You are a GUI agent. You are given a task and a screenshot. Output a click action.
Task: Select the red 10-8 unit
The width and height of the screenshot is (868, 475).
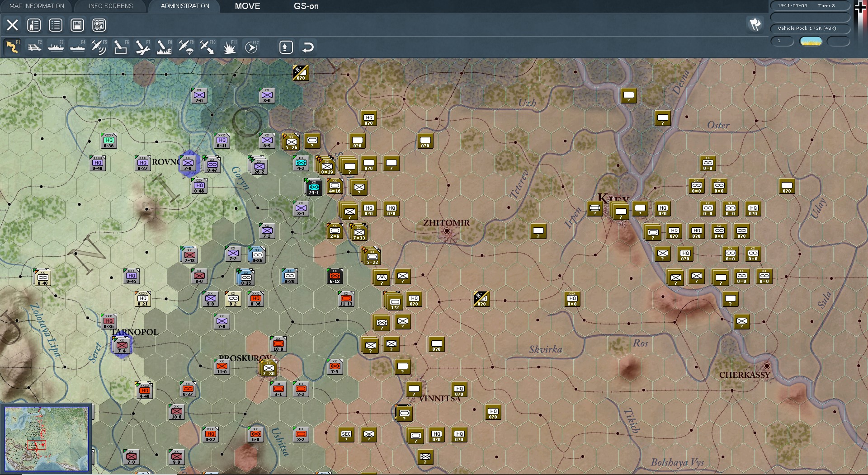(x=278, y=344)
